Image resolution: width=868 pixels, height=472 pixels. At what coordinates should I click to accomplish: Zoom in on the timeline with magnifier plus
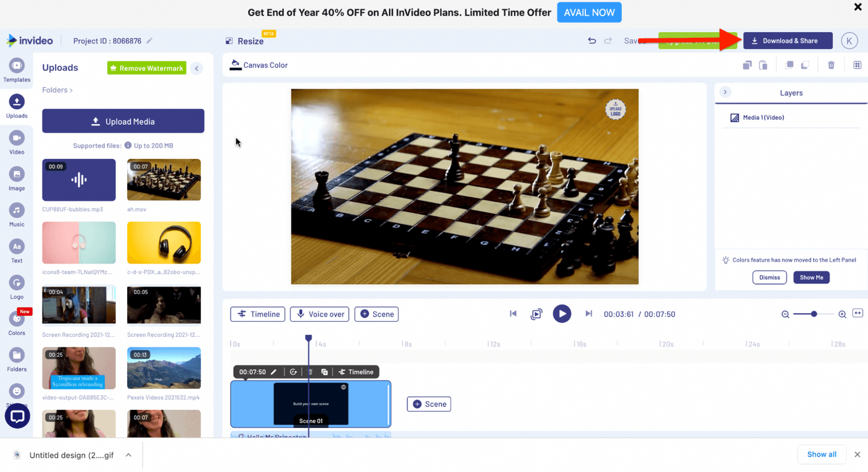click(x=842, y=314)
